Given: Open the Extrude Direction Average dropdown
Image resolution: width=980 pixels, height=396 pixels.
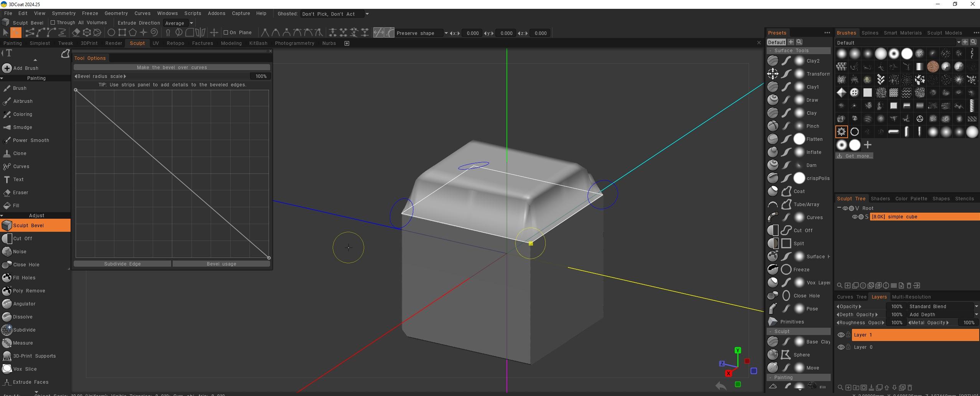Looking at the screenshot, I should [178, 23].
